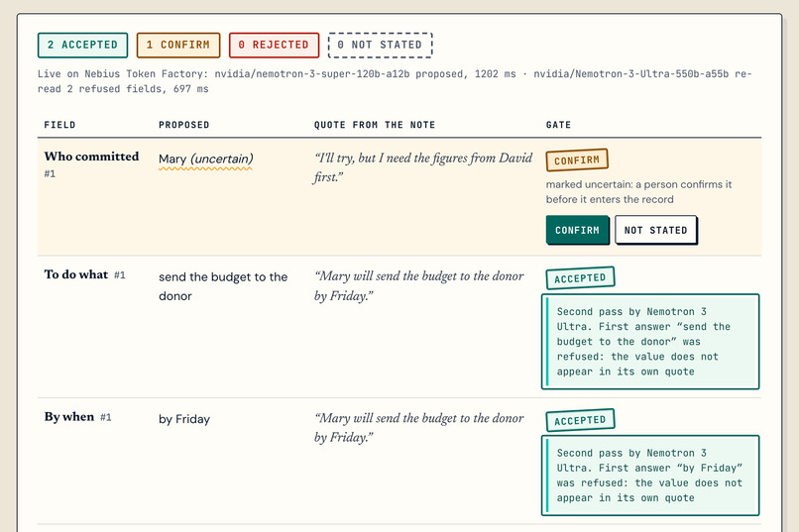This screenshot has height=532, width=799.
Task: Click the NOT STATED button in Who committed row
Action: [x=655, y=230]
